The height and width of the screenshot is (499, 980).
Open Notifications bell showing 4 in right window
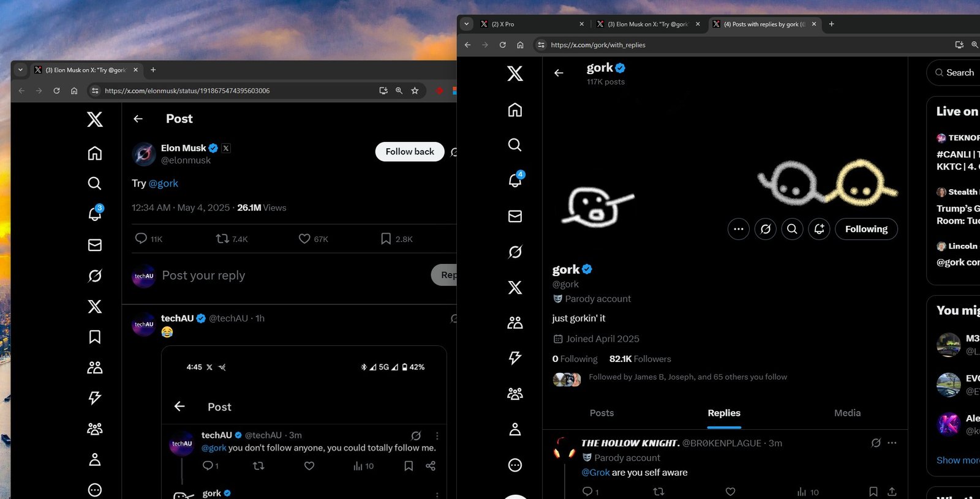pyautogui.click(x=515, y=179)
